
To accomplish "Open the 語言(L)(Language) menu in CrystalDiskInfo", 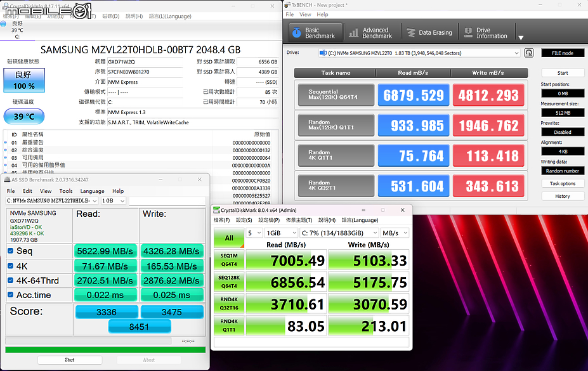I will (x=170, y=16).
